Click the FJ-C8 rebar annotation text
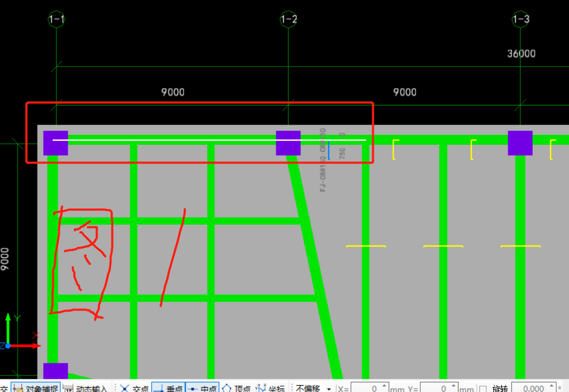The image size is (569, 392). tap(323, 160)
